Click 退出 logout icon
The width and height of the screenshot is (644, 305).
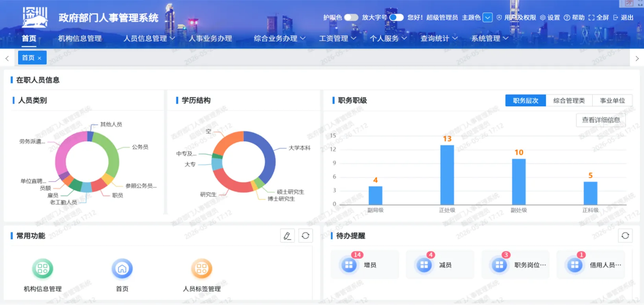tap(616, 18)
